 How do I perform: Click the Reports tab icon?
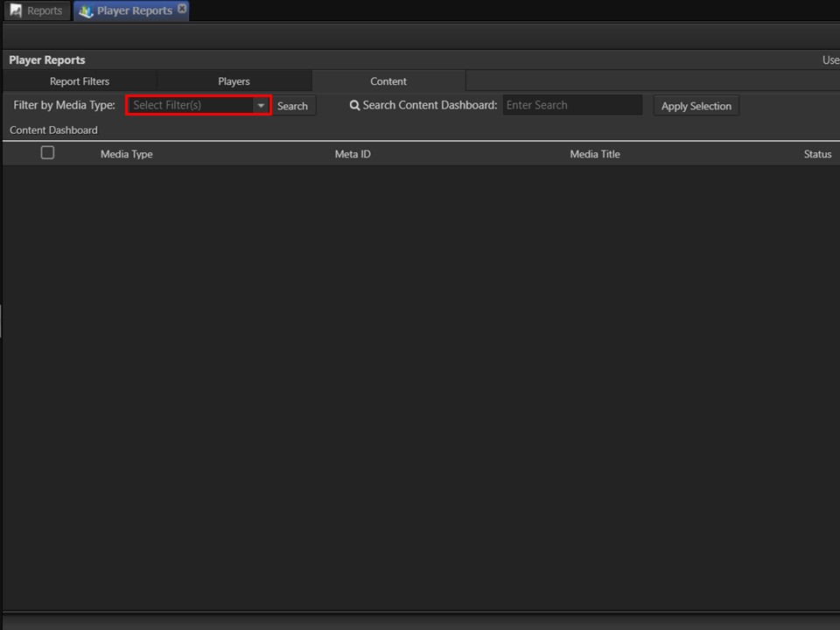click(x=16, y=10)
